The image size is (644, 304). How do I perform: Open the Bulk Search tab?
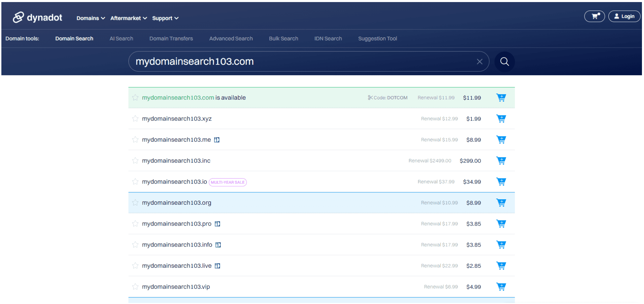(x=283, y=39)
